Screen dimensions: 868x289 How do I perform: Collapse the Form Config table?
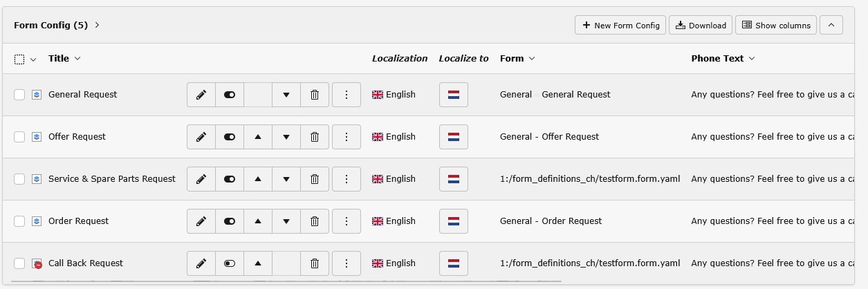pos(831,26)
